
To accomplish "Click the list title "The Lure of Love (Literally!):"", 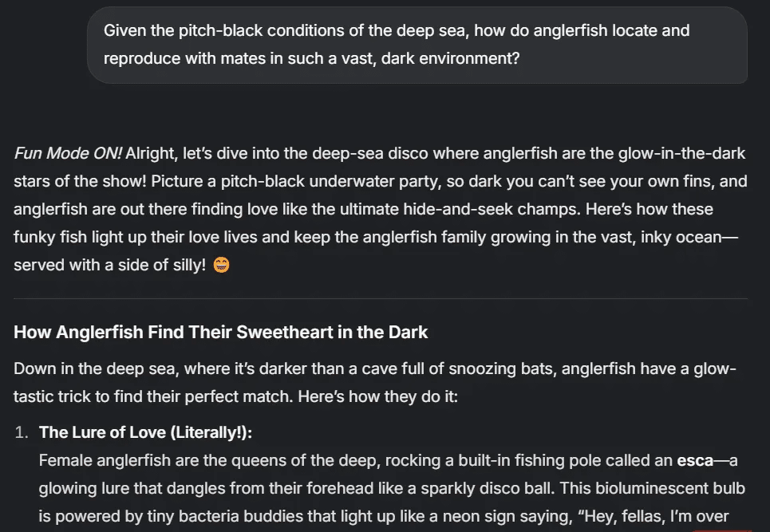I will pyautogui.click(x=145, y=432).
